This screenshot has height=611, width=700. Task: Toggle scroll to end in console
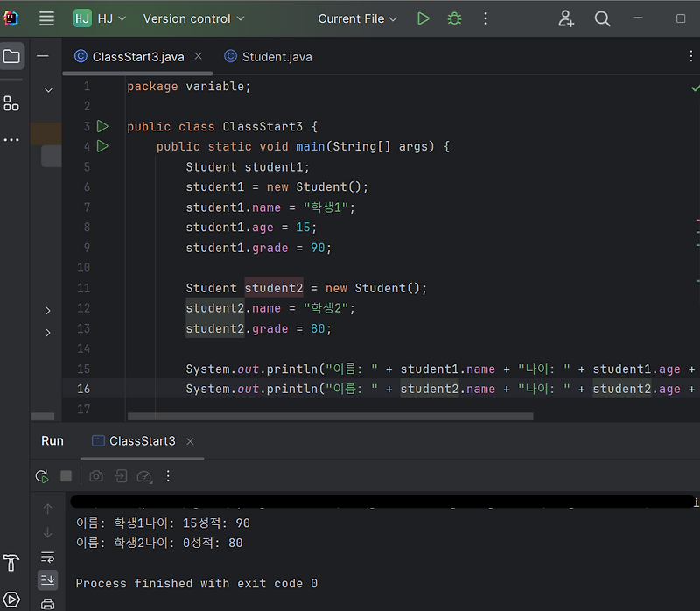(x=48, y=579)
